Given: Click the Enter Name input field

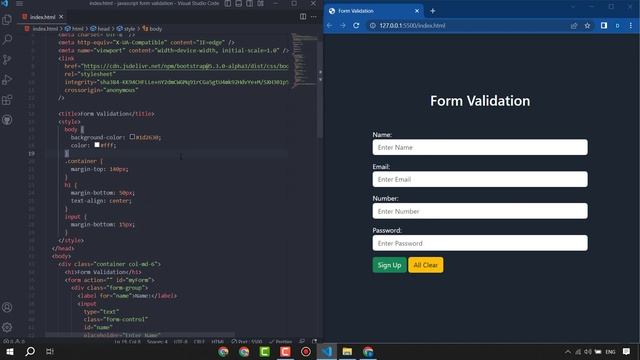Looking at the screenshot, I should tap(480, 147).
